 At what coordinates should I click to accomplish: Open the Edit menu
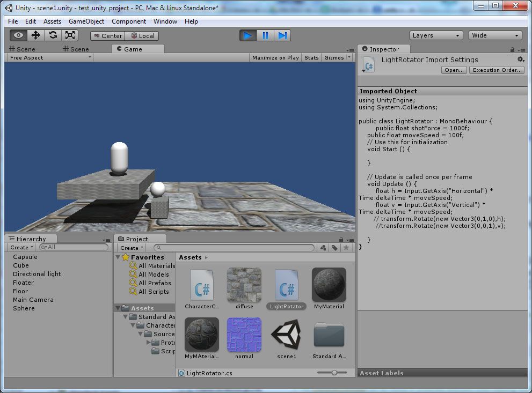(31, 21)
